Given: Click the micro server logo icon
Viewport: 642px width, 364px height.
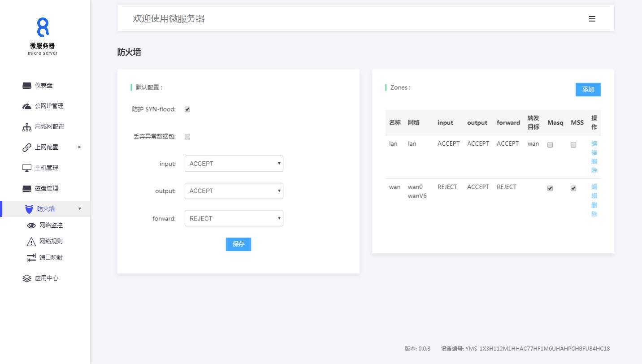Looking at the screenshot, I should click(x=43, y=27).
